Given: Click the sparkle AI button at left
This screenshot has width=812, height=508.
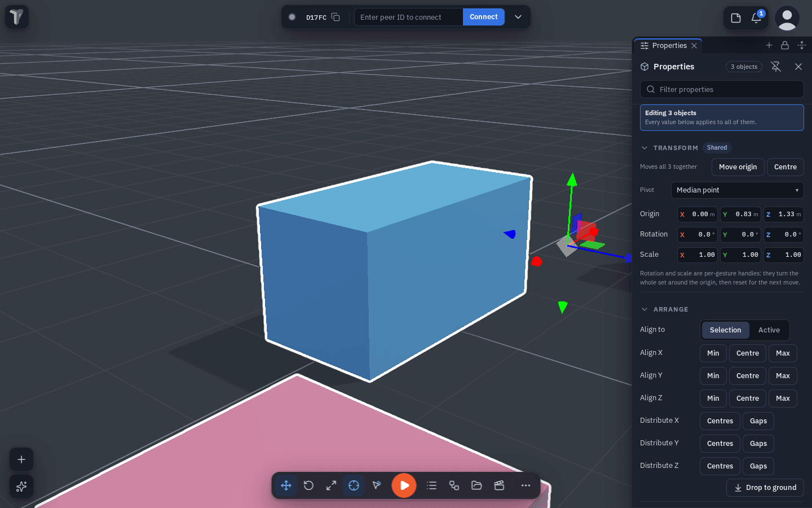Looking at the screenshot, I should [21, 487].
